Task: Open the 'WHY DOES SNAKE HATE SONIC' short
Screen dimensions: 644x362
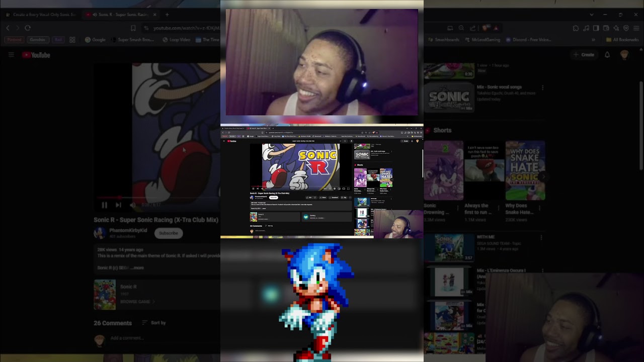Action: 525,170
